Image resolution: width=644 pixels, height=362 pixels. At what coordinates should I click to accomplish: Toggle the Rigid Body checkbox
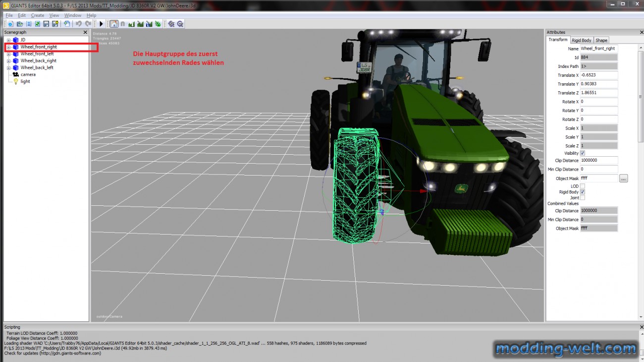[583, 192]
